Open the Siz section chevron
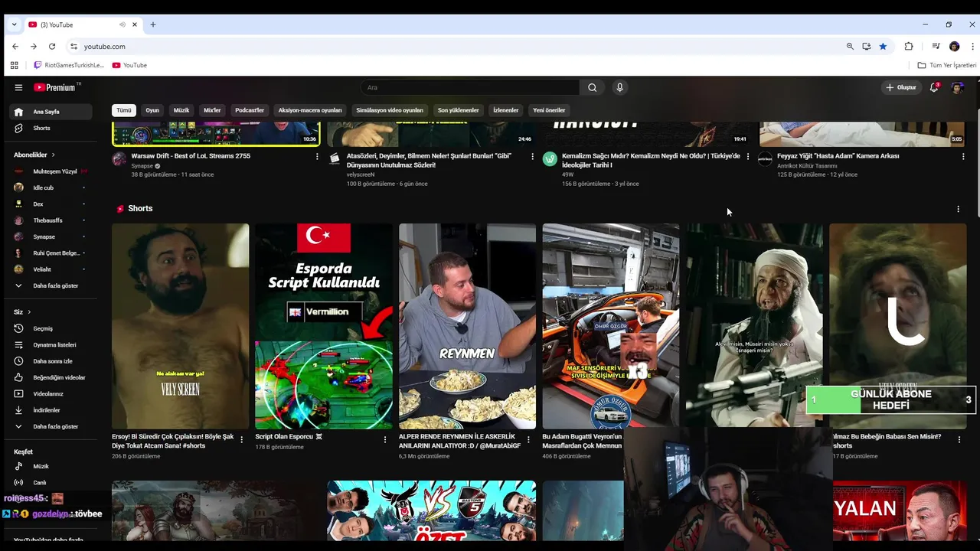The height and width of the screenshot is (551, 980). pyautogui.click(x=29, y=312)
